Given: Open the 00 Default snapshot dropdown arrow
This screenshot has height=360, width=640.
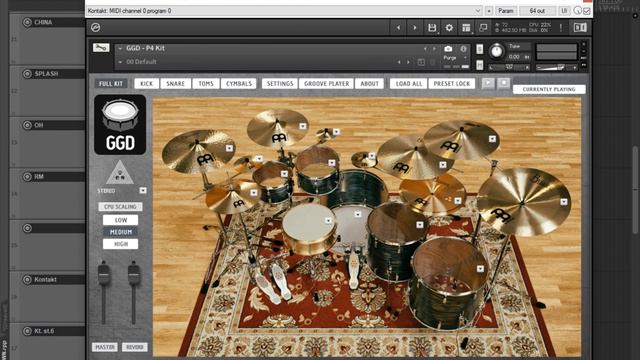Looking at the screenshot, I should [x=120, y=62].
